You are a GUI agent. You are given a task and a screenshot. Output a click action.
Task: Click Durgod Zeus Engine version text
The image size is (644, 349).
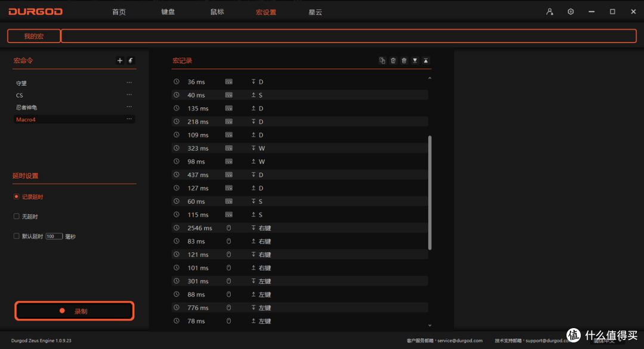pos(41,341)
